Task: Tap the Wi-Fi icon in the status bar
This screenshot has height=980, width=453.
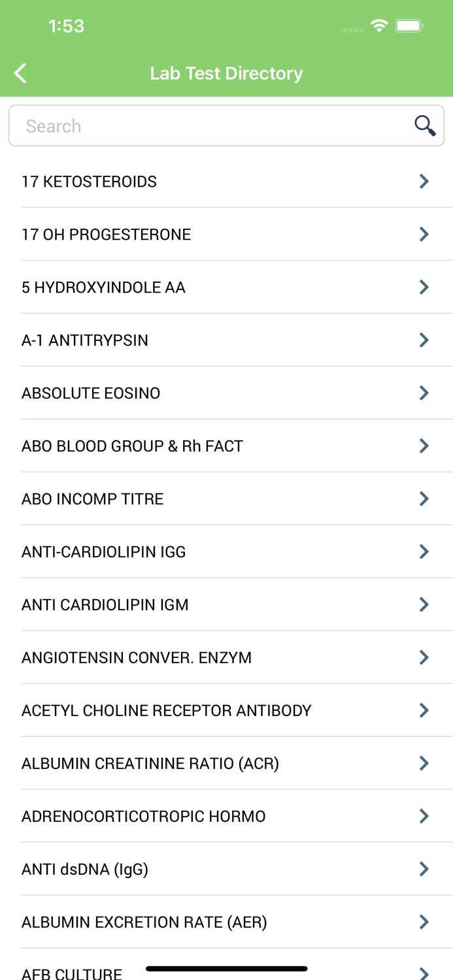Action: pyautogui.click(x=380, y=26)
